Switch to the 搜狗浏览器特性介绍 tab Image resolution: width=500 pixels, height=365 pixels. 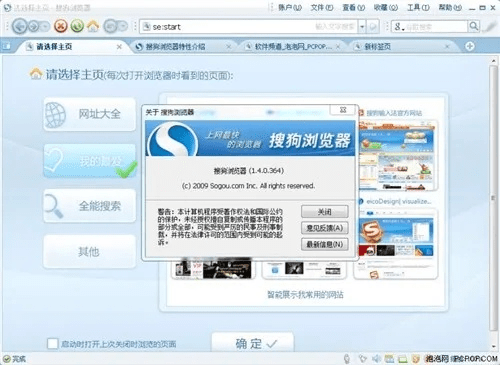182,47
